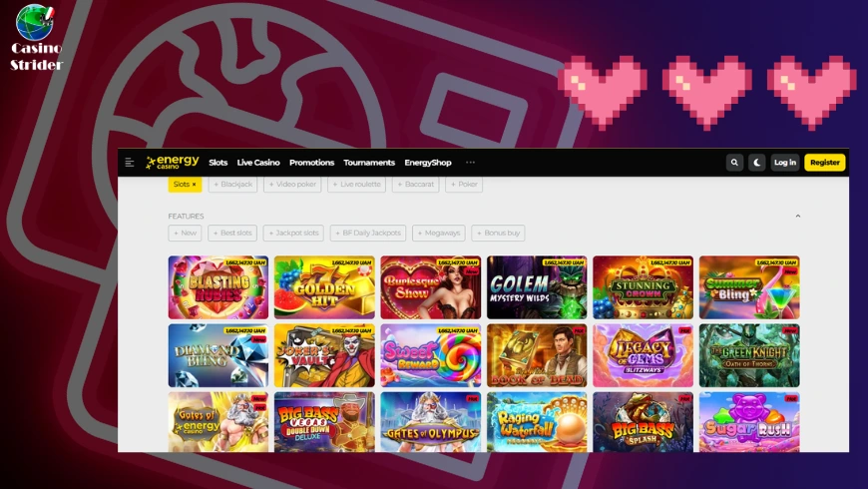868x489 pixels.
Task: Toggle dark mode moon icon
Action: click(756, 163)
